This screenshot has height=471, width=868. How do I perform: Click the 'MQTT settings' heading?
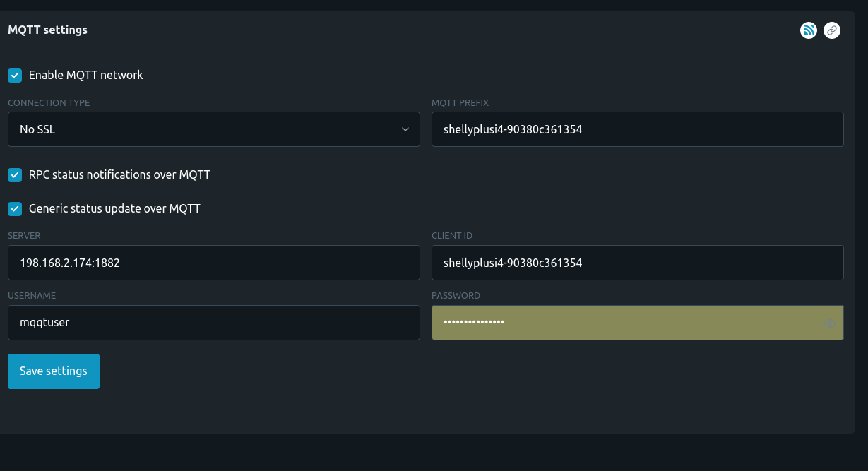pyautogui.click(x=47, y=30)
